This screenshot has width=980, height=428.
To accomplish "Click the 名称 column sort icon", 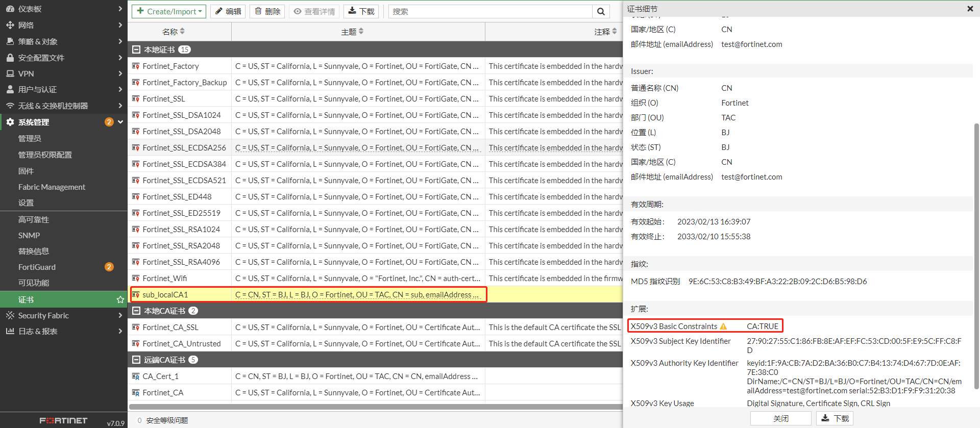I will pos(182,32).
